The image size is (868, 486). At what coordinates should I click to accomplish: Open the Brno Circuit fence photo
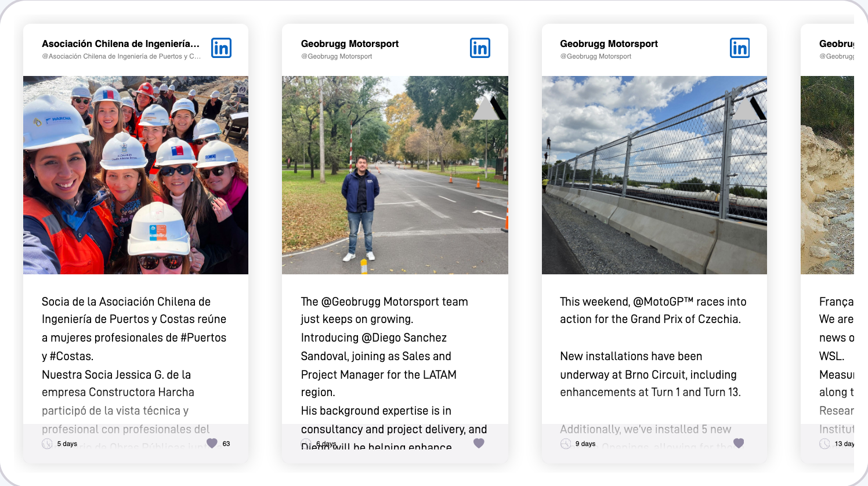click(x=654, y=175)
